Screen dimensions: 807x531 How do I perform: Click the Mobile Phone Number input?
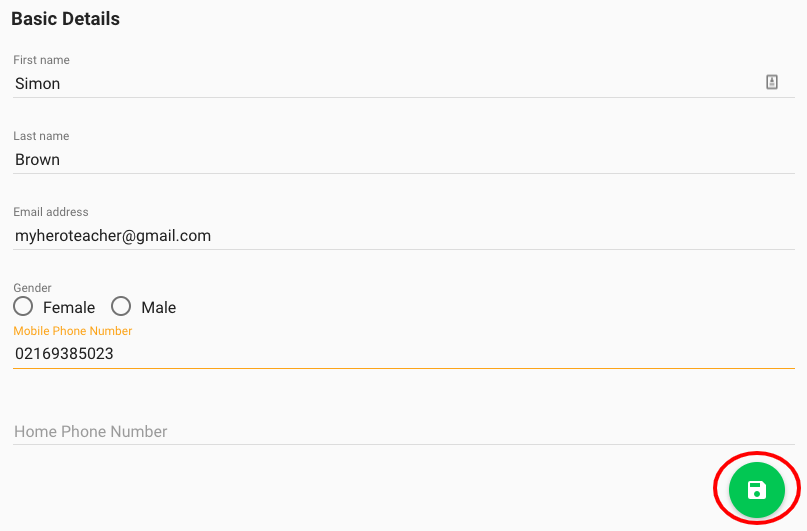(400, 354)
